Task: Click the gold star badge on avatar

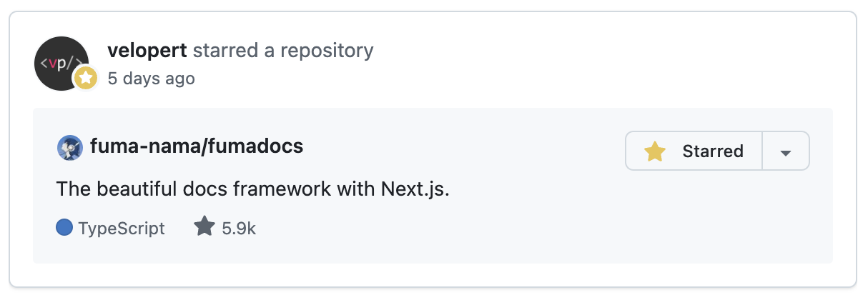Action: click(86, 79)
